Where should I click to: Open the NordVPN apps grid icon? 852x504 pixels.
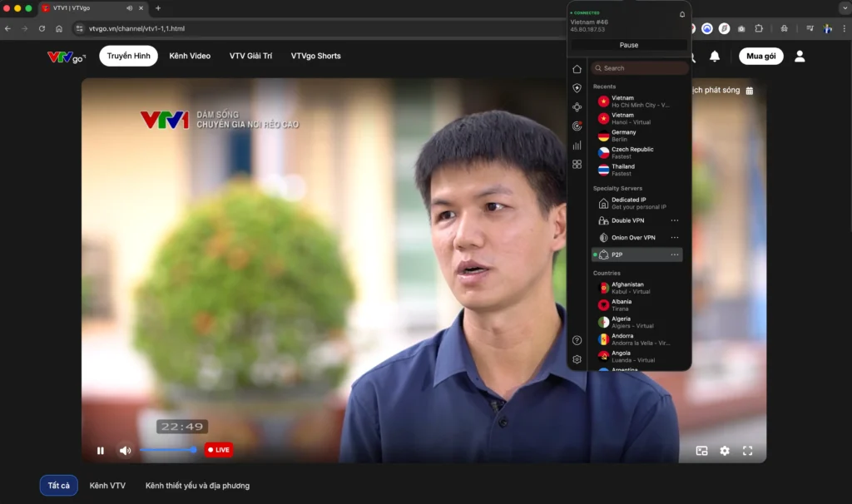tap(577, 163)
